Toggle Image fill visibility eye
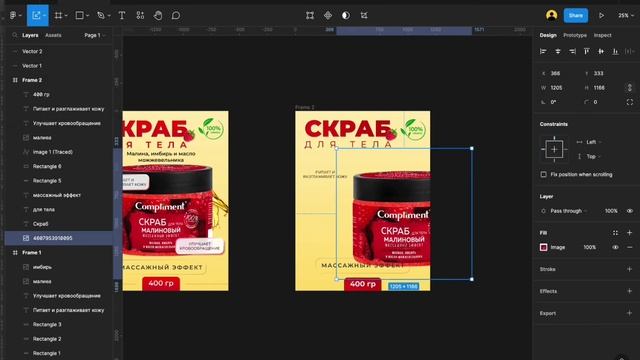 [x=615, y=247]
